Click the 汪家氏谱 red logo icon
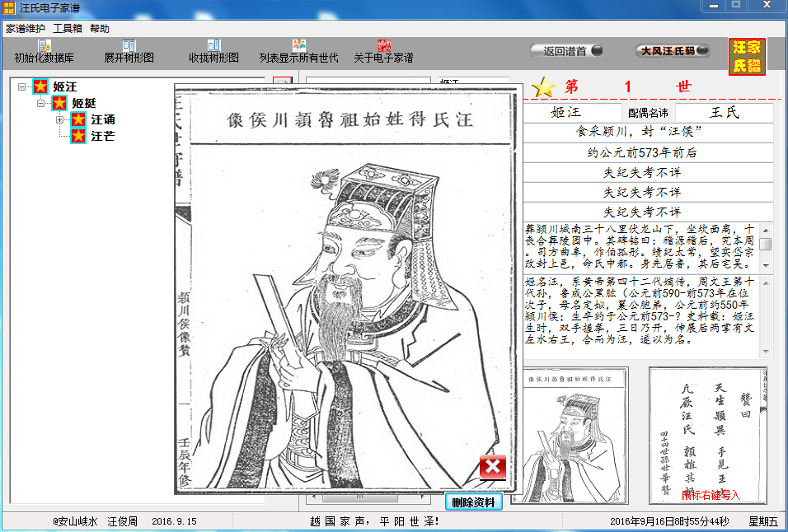Viewport: 788px width, 532px height. (747, 57)
